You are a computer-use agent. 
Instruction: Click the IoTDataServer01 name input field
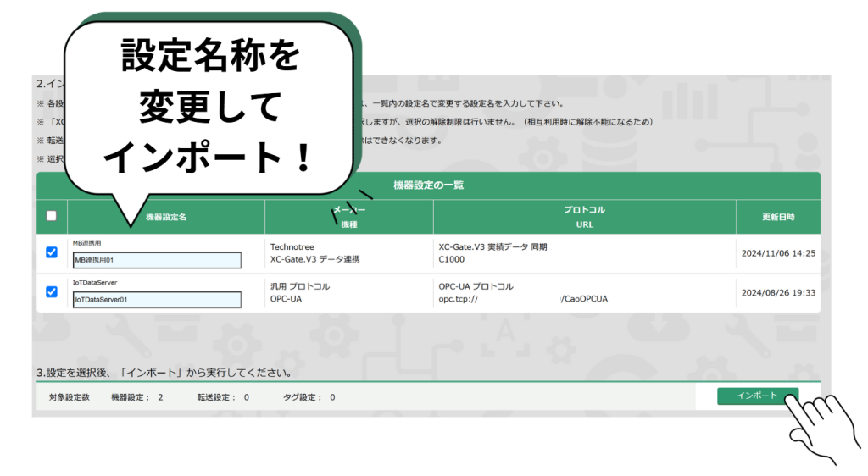click(x=157, y=299)
